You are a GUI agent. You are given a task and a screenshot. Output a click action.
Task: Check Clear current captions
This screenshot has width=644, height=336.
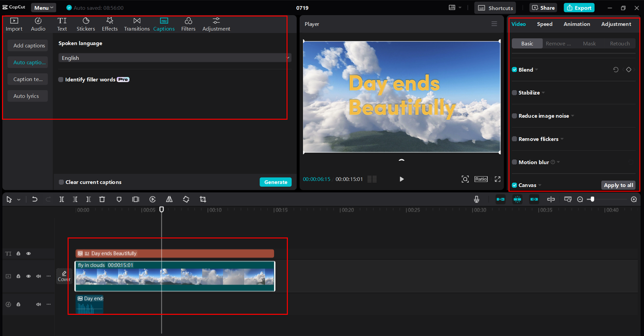(x=61, y=182)
